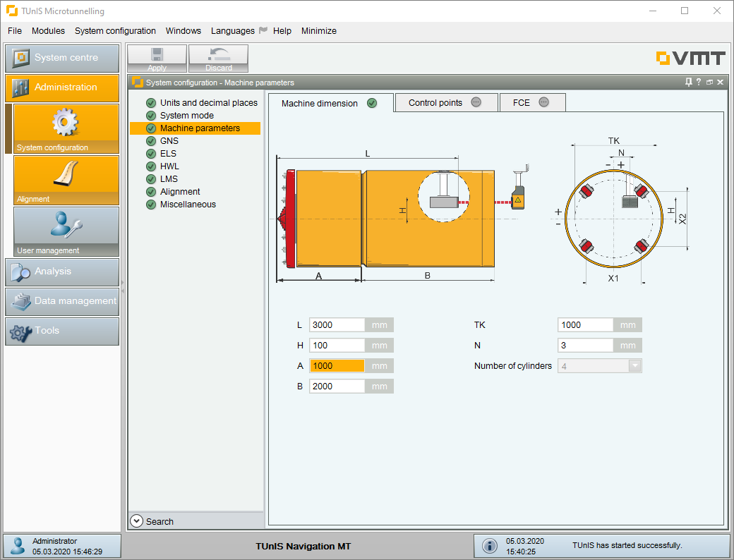Open the Windows menu

pos(183,31)
